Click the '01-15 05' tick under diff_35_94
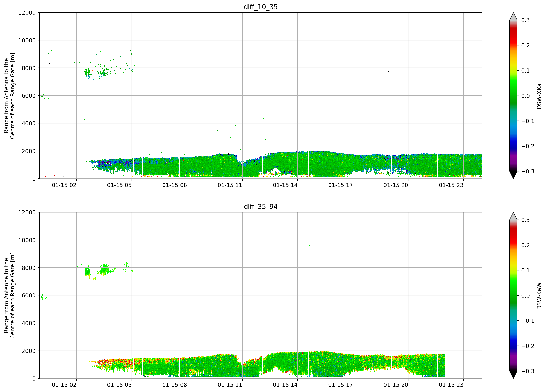This screenshot has height=392, width=546. click(x=120, y=385)
